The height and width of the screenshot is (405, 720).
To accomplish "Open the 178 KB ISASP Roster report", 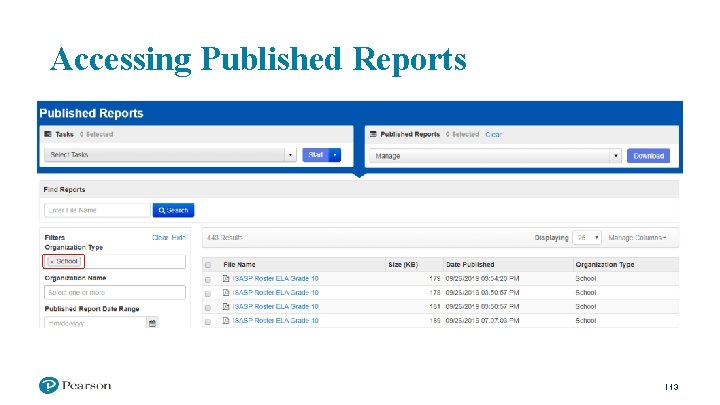I will pyautogui.click(x=276, y=292).
